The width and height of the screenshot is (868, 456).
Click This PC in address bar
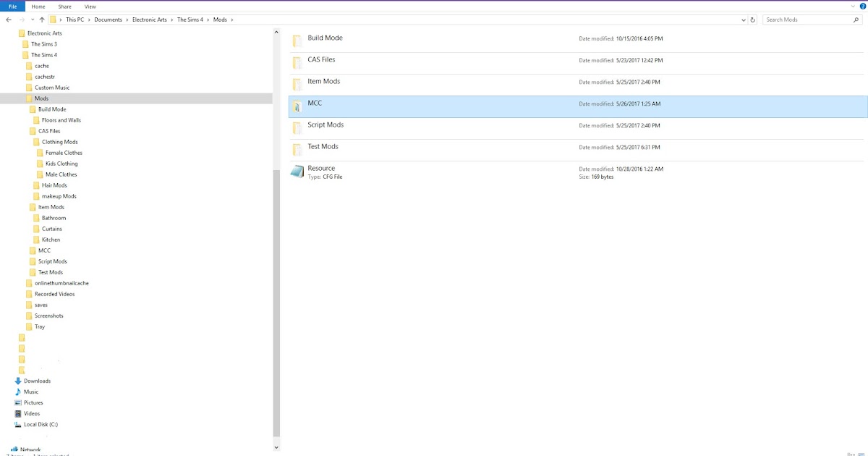point(75,20)
